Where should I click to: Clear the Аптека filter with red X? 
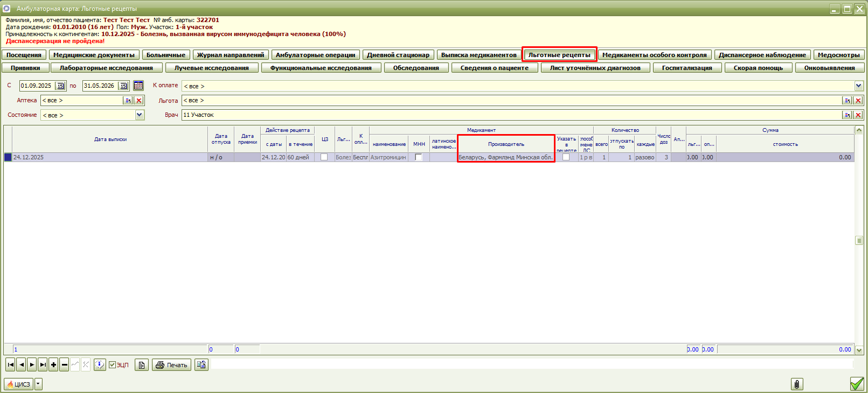click(139, 101)
